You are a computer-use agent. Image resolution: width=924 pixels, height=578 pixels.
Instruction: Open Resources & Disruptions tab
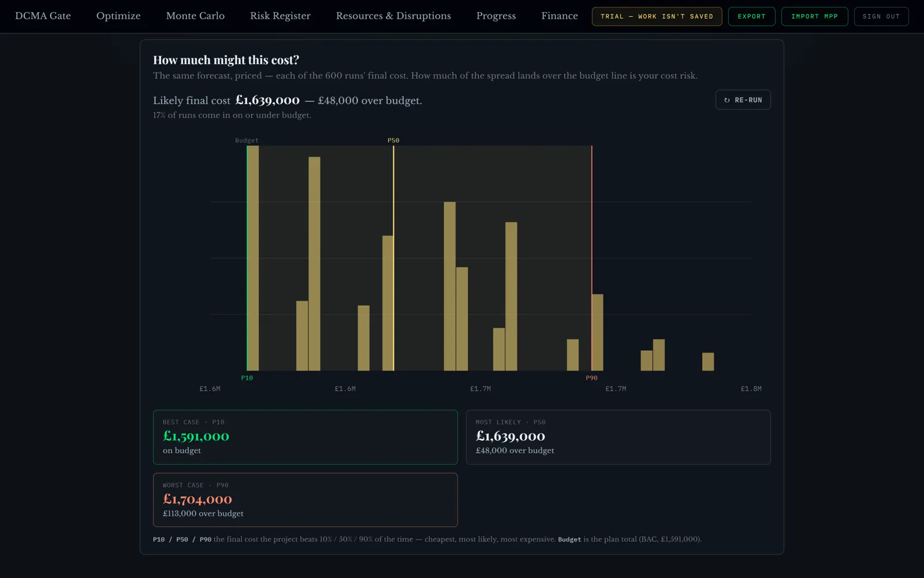pyautogui.click(x=393, y=16)
